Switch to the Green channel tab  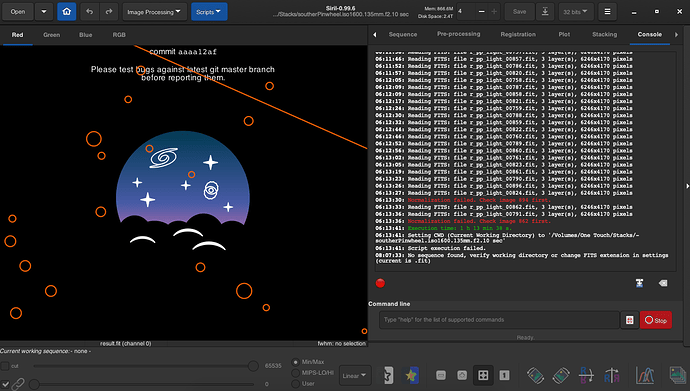click(x=51, y=35)
